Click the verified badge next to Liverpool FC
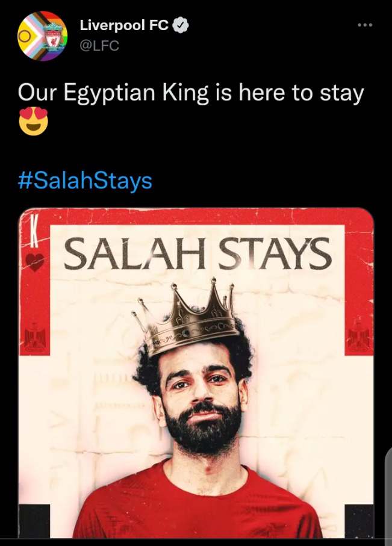Screen dimensions: 392x546 181,25
